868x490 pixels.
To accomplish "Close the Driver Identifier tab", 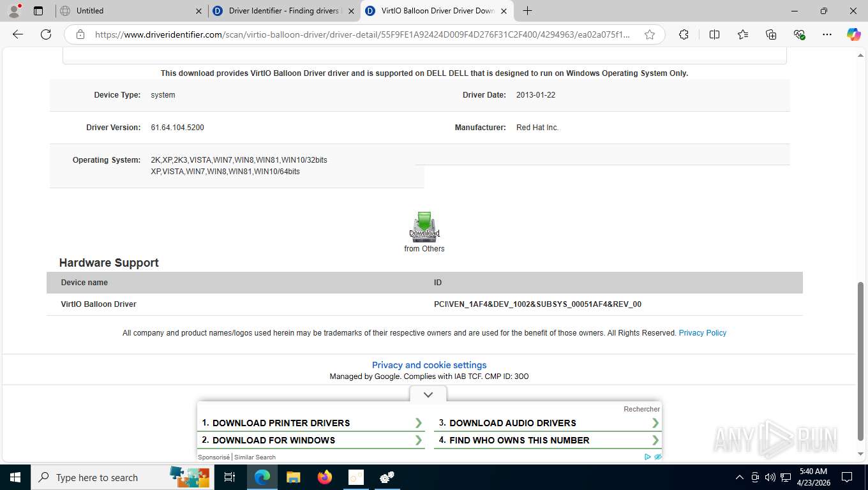I will 350,11.
